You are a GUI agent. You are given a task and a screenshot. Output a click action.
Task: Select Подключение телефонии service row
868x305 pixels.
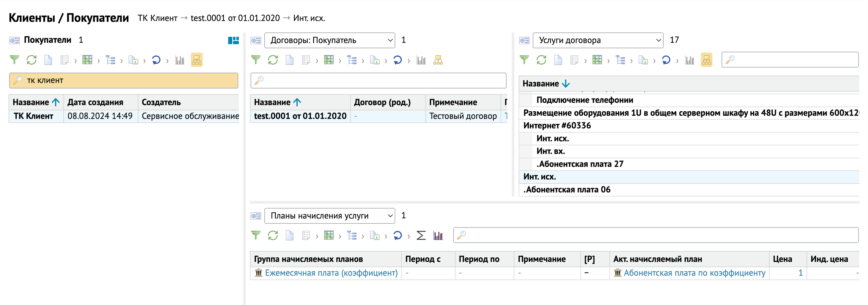689,100
